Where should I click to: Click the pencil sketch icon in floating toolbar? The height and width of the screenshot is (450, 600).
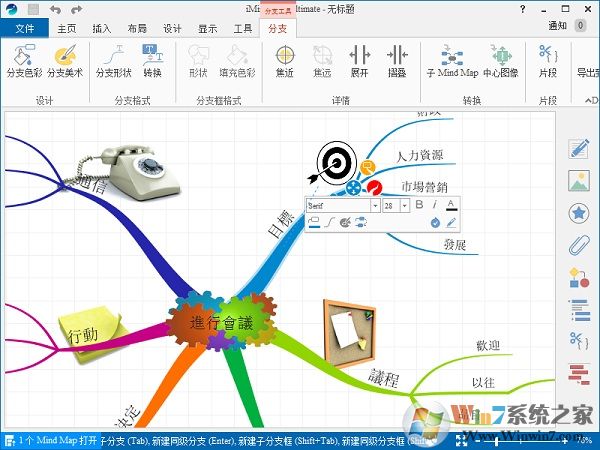pyautogui.click(x=452, y=223)
